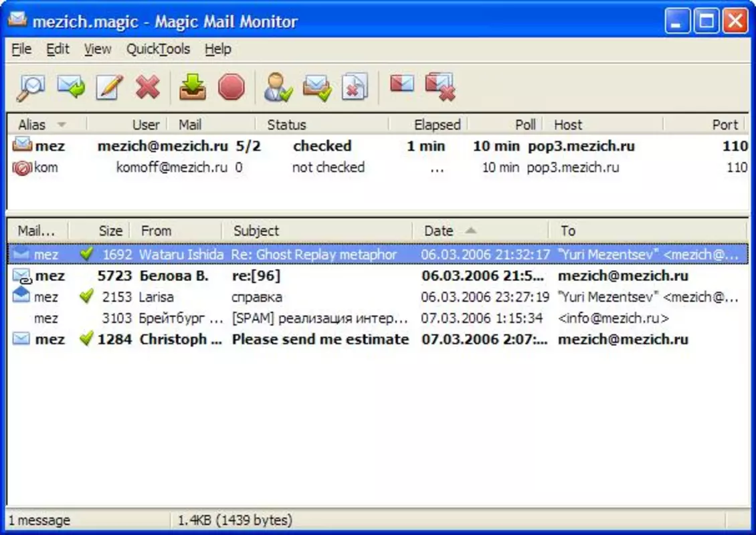Click the red X delete toolbar icon

[x=148, y=87]
